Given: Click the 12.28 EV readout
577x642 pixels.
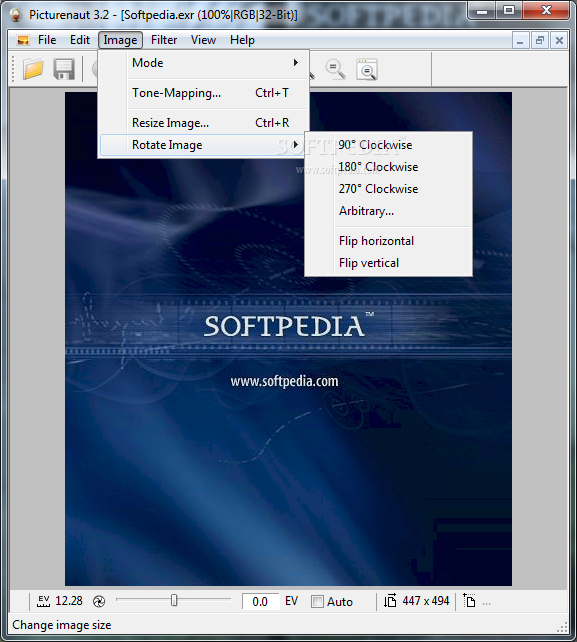Looking at the screenshot, I should pos(69,601).
